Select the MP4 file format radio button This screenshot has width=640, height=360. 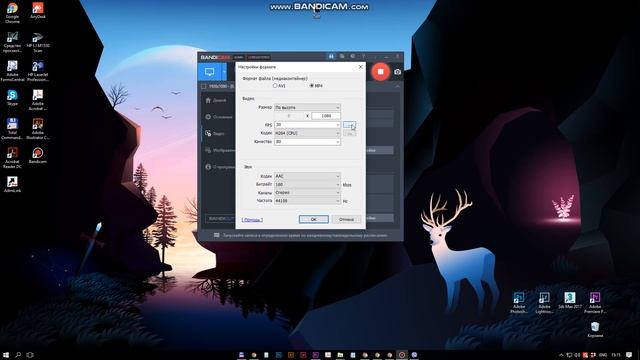tap(311, 86)
